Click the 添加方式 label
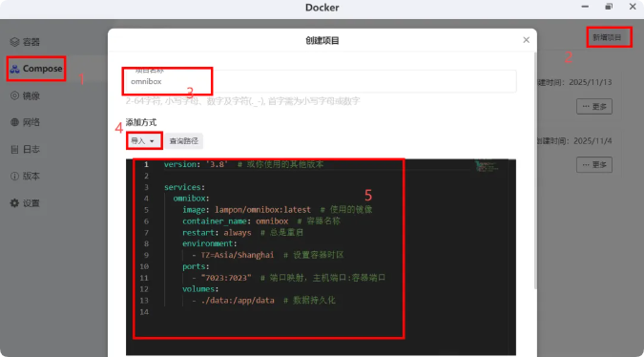Image resolution: width=644 pixels, height=357 pixels. tap(141, 122)
